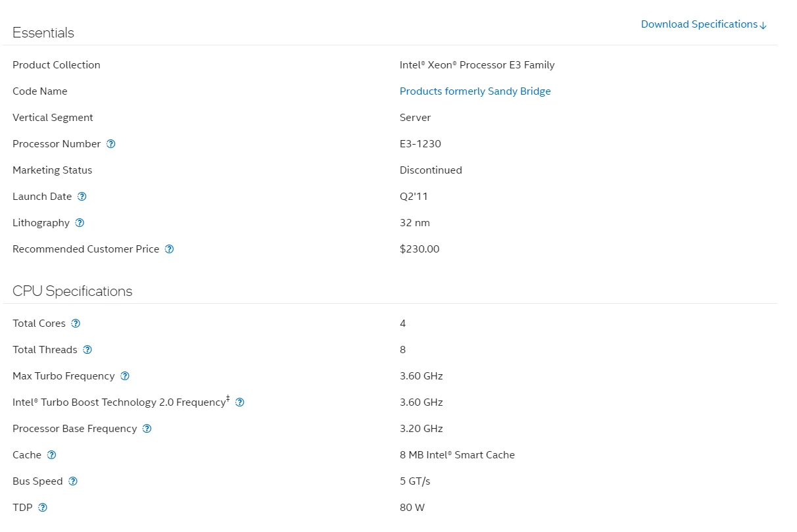
Task: Open Max Turbo Frequency info icon
Action: 125,376
